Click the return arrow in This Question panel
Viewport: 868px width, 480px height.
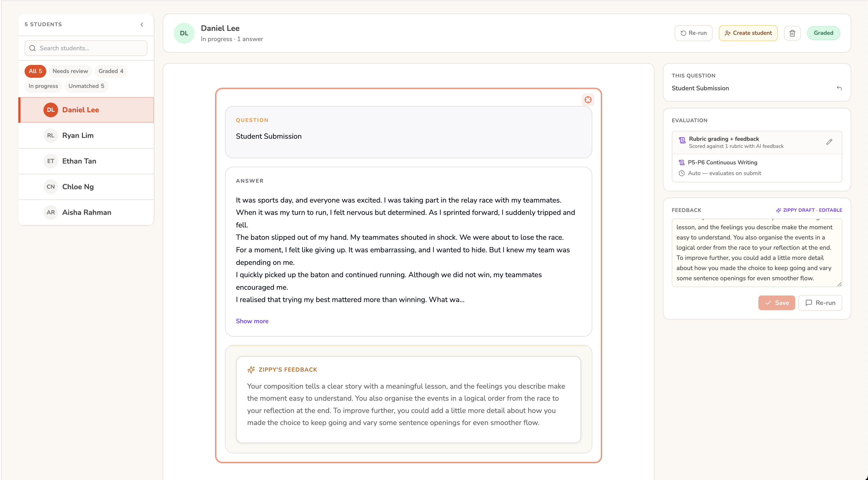839,88
